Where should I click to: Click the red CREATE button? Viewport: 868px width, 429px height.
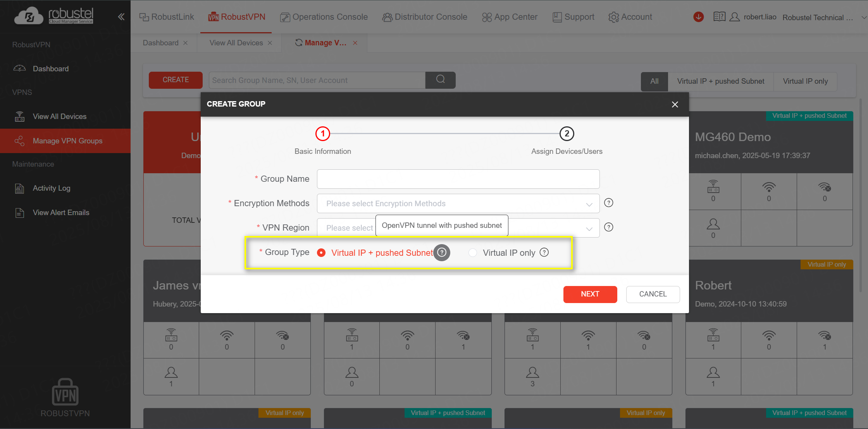tap(176, 80)
